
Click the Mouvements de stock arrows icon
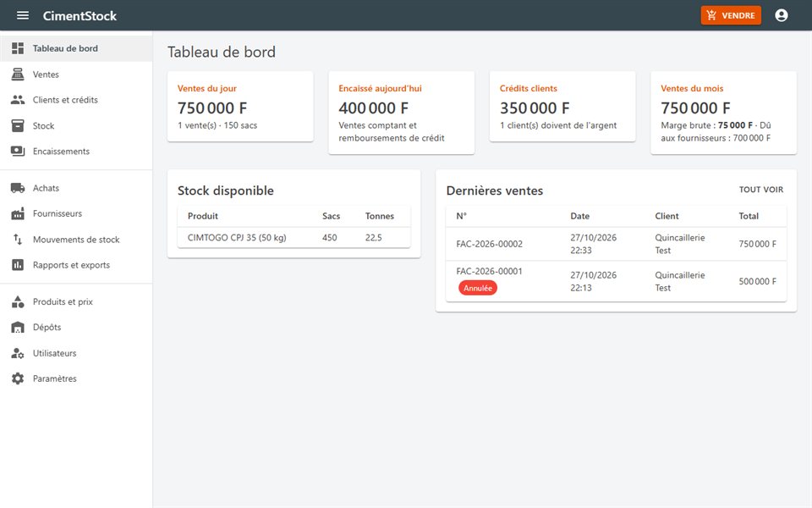coord(18,239)
